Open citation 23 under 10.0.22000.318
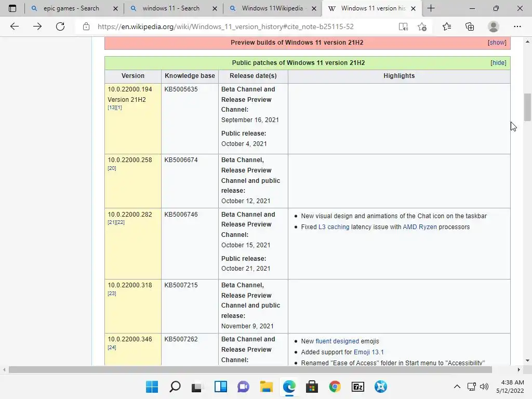Screen dimensions: 532x399 tap(112, 294)
